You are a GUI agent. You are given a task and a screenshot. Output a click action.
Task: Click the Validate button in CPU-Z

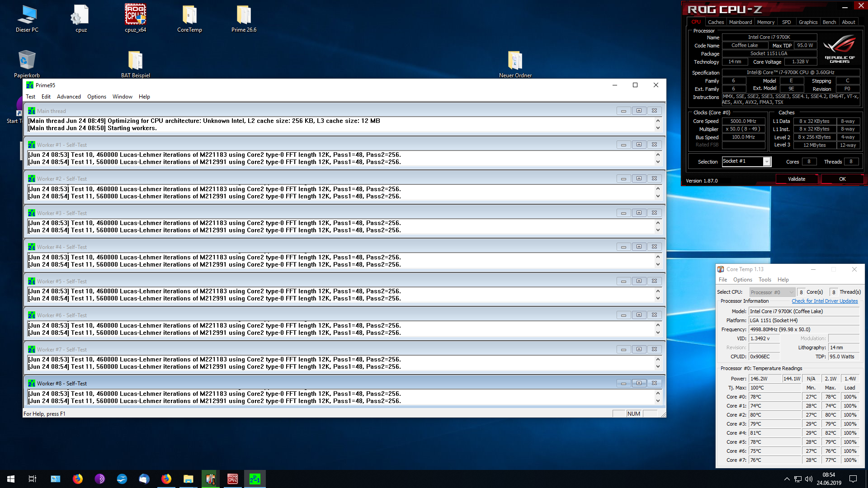tap(797, 179)
